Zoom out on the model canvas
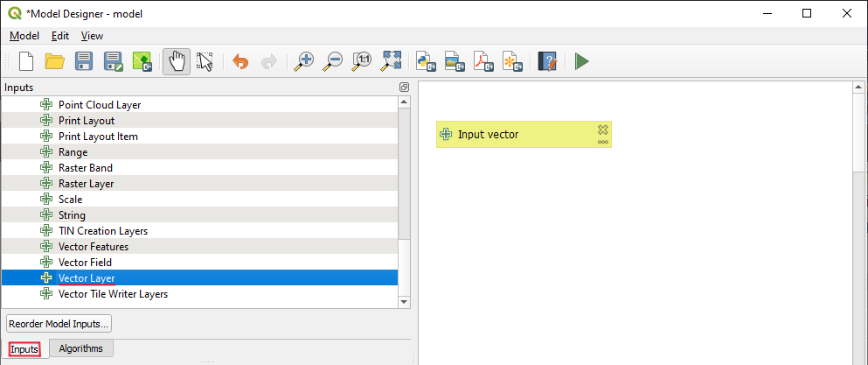The width and height of the screenshot is (868, 365). [333, 61]
